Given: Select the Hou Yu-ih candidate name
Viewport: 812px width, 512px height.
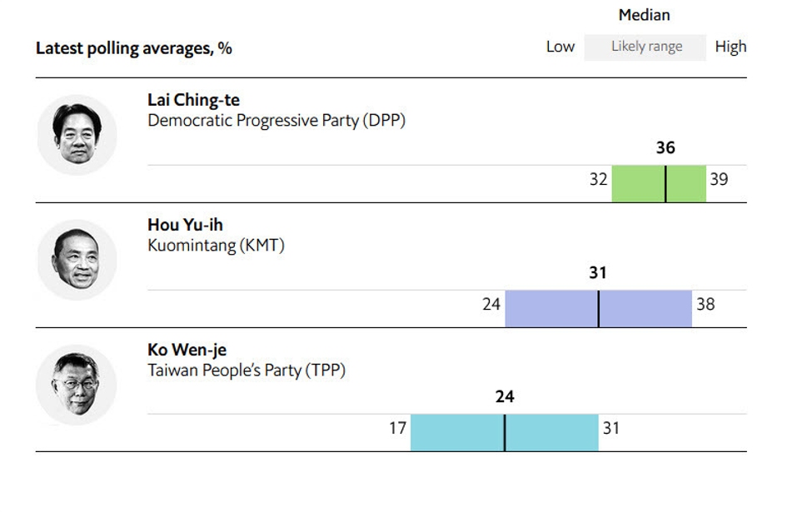Looking at the screenshot, I should (185, 225).
